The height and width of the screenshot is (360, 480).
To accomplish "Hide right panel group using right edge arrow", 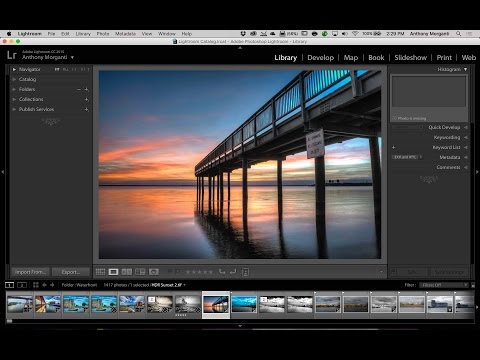I will (477, 172).
